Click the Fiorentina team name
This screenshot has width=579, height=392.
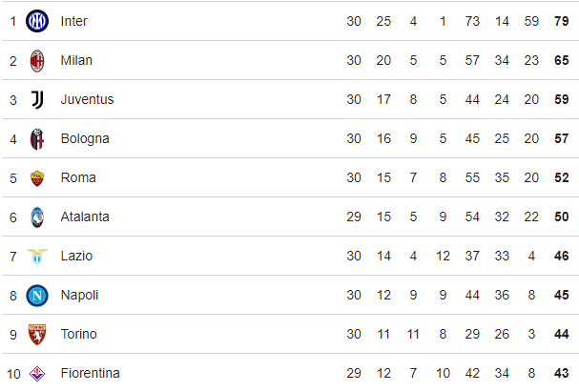[x=90, y=373]
